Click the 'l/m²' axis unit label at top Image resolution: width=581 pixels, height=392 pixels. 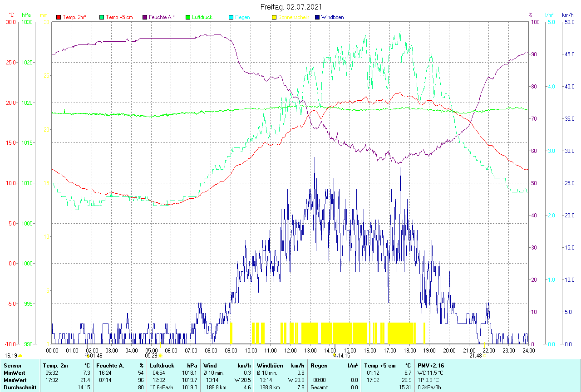[x=550, y=15]
